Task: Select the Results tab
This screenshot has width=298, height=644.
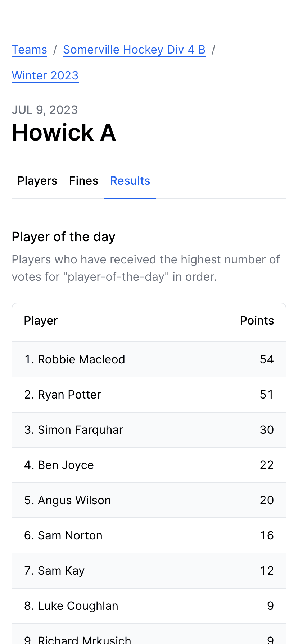Action: point(130,181)
